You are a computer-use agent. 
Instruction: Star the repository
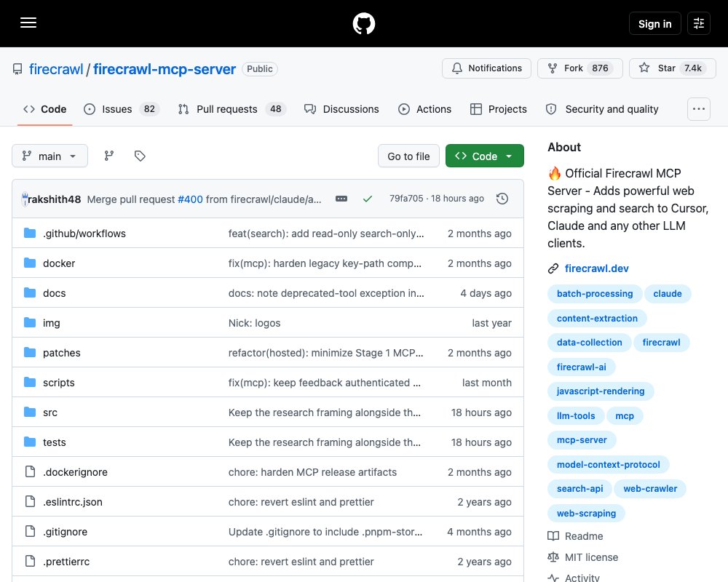click(x=672, y=68)
